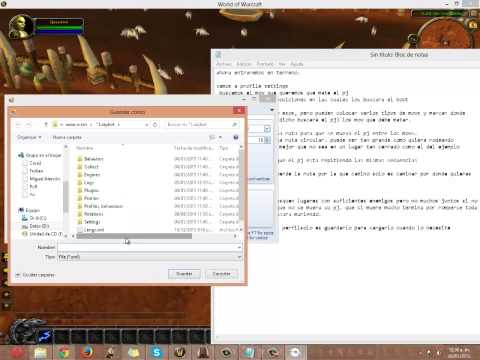Viewport: 480px width, 360px height.
Task: Click the Guardar button
Action: coord(184,274)
